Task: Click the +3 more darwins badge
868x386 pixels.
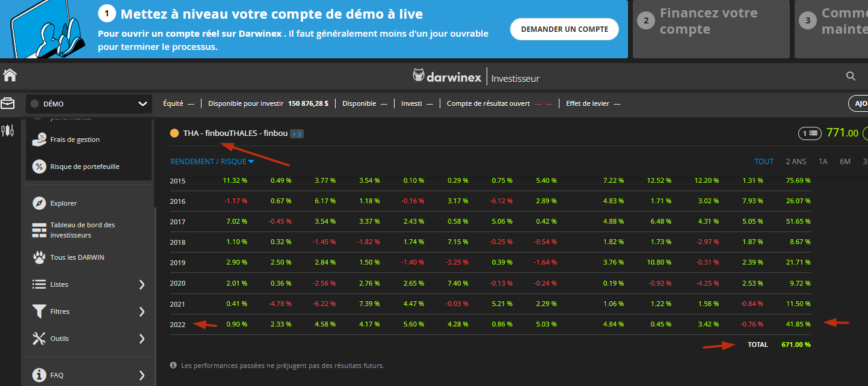Action: [297, 134]
